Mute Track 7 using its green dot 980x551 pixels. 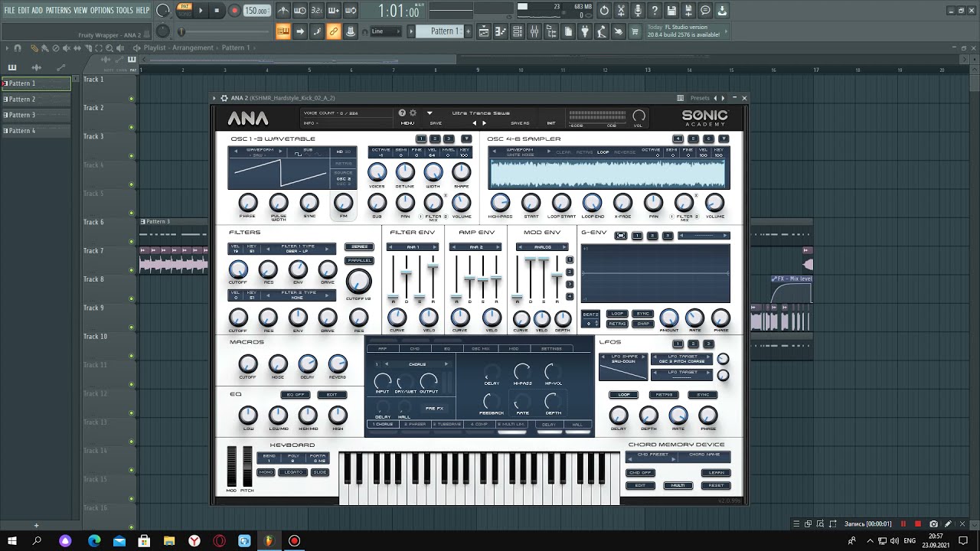[132, 270]
